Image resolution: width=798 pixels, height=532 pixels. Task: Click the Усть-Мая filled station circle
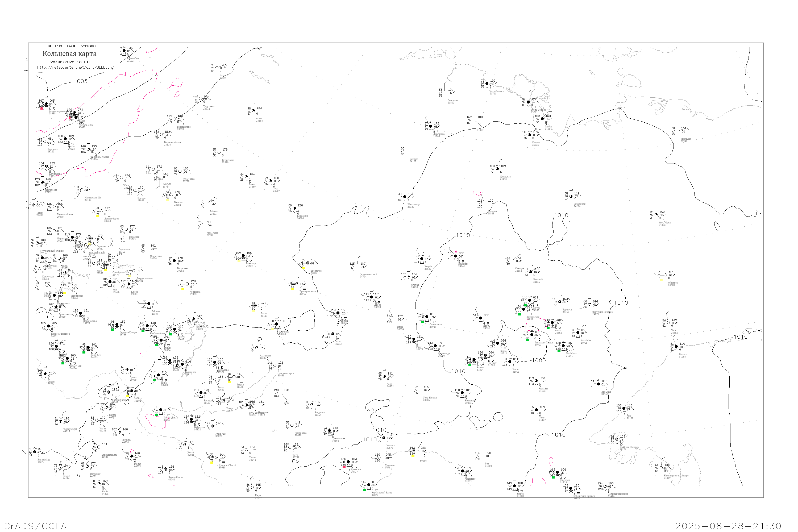click(578, 333)
